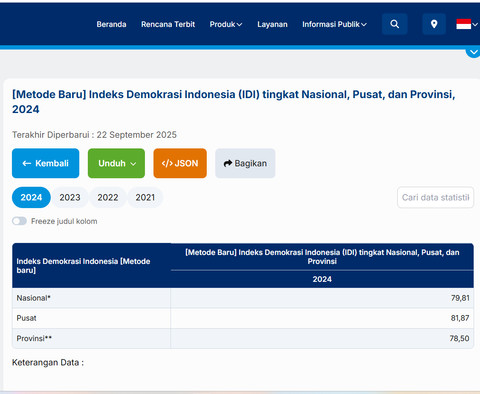Open the Indonesian flag language selector
The height and width of the screenshot is (394, 480).
(x=467, y=24)
